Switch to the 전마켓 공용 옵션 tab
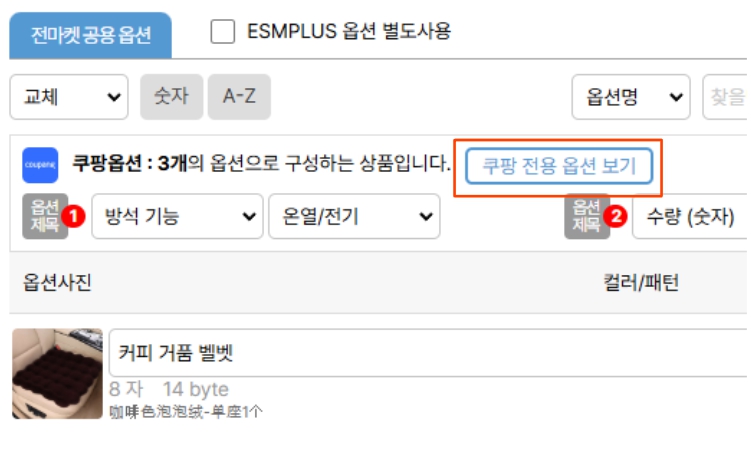Screen dimensions: 751x454 tap(90, 36)
